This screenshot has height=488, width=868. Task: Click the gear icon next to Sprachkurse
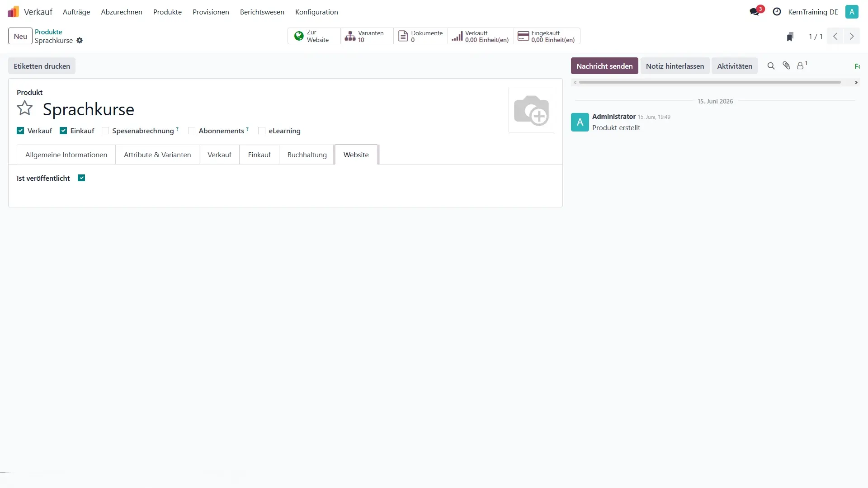tap(80, 41)
